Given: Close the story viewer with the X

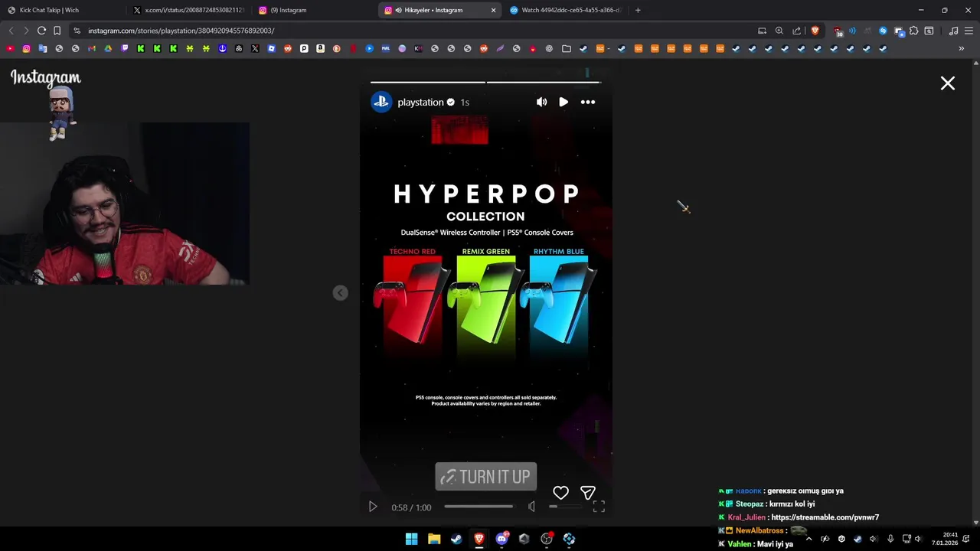Looking at the screenshot, I should [x=947, y=83].
